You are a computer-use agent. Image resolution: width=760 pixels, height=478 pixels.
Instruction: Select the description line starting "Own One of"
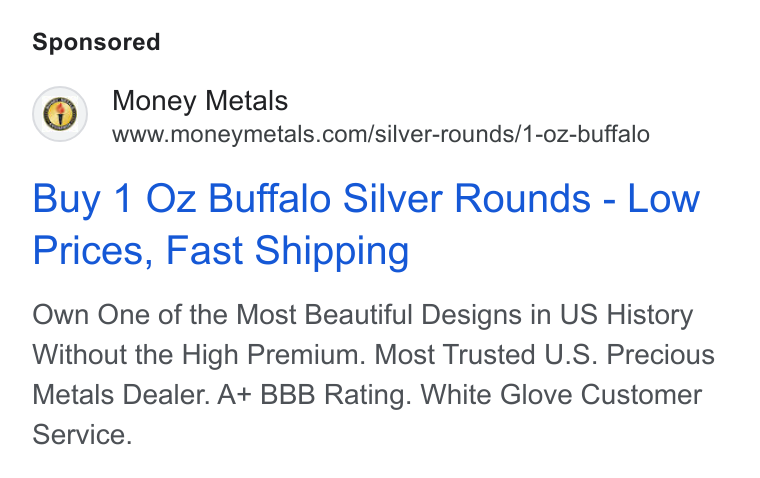click(363, 315)
